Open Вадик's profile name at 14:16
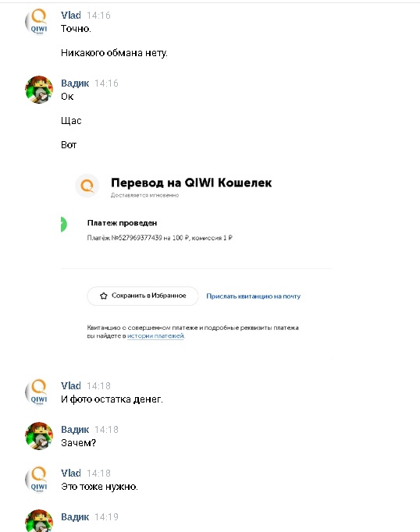 [75, 83]
